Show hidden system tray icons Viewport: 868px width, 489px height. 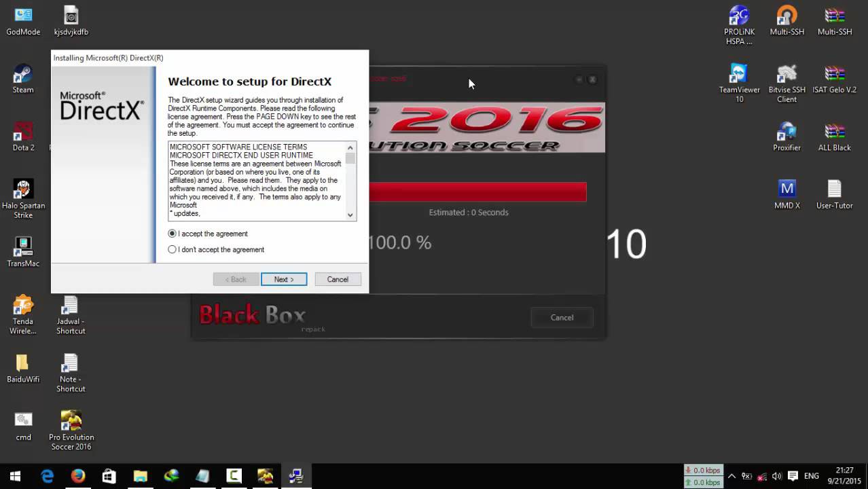click(731, 476)
